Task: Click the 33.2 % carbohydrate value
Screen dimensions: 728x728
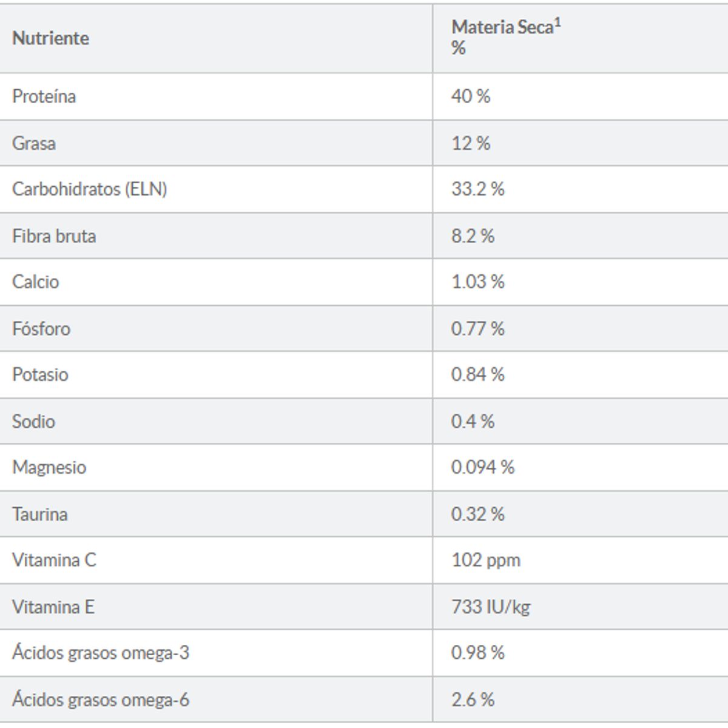Action: pyautogui.click(x=477, y=189)
